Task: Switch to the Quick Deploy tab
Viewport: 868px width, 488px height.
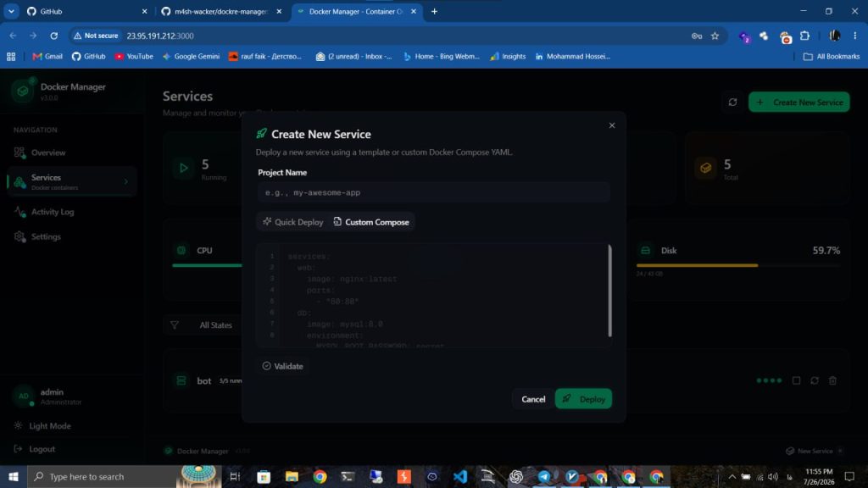Action: point(292,222)
